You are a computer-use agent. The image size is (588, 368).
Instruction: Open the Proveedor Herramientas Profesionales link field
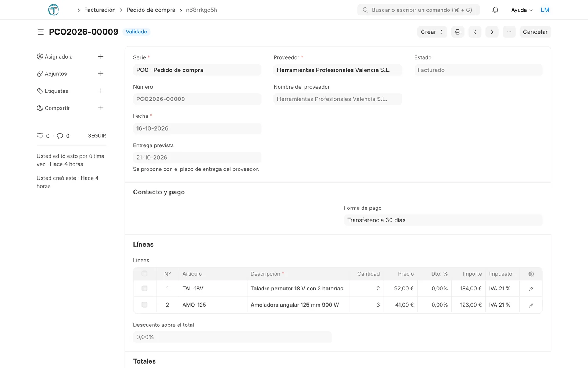[x=338, y=70]
